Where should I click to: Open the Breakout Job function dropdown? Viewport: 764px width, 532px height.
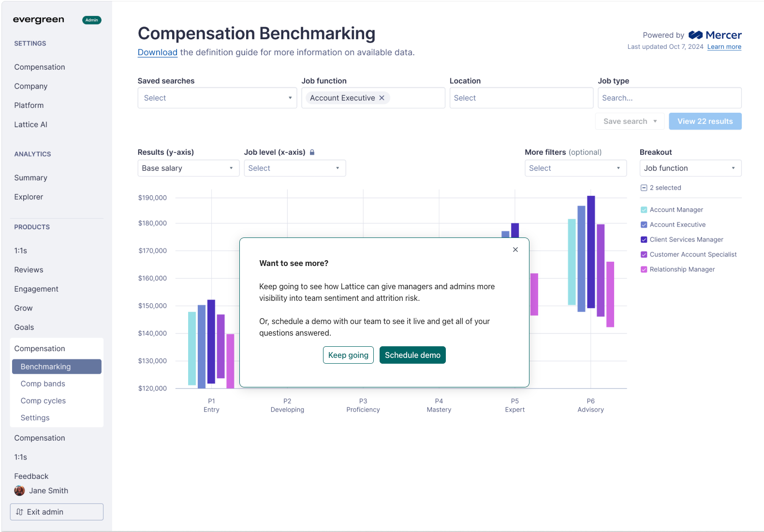tap(691, 168)
